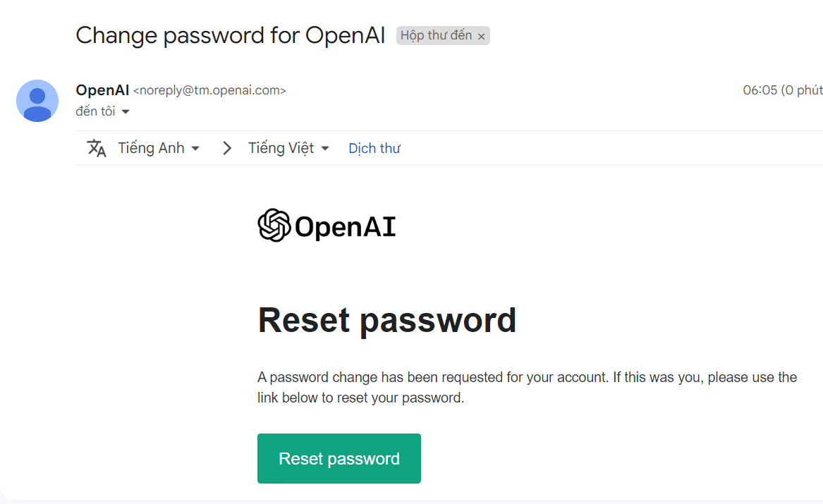This screenshot has height=504, width=823.
Task: Click the password change request paragraph
Action: tap(527, 387)
